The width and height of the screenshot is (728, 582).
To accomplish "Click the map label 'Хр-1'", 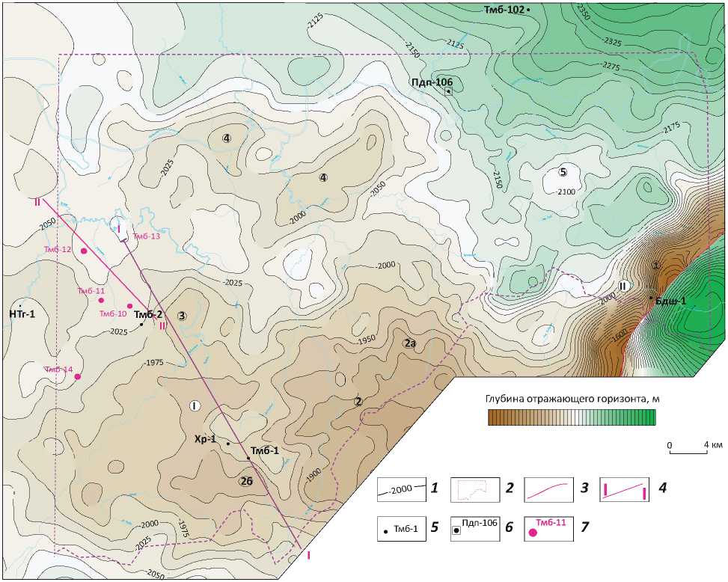I will coord(206,439).
